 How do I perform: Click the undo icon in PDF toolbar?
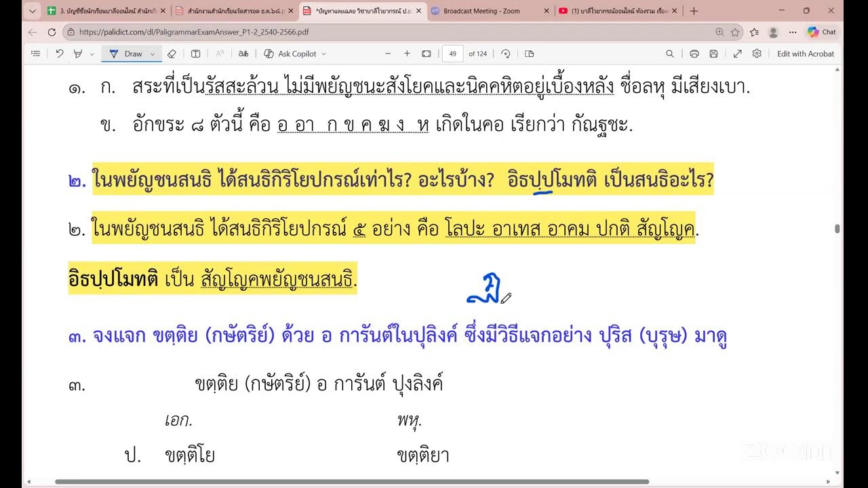pyautogui.click(x=60, y=54)
